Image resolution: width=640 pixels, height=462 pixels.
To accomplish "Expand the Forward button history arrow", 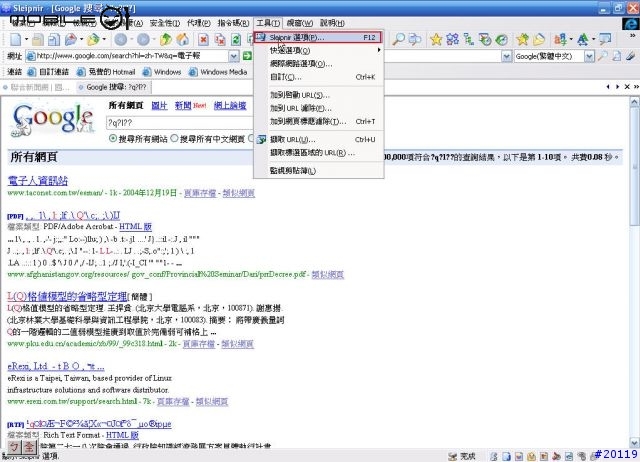I will (154, 40).
